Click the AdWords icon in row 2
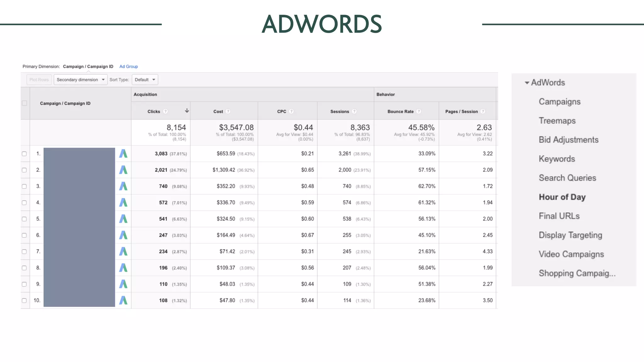 point(123,170)
